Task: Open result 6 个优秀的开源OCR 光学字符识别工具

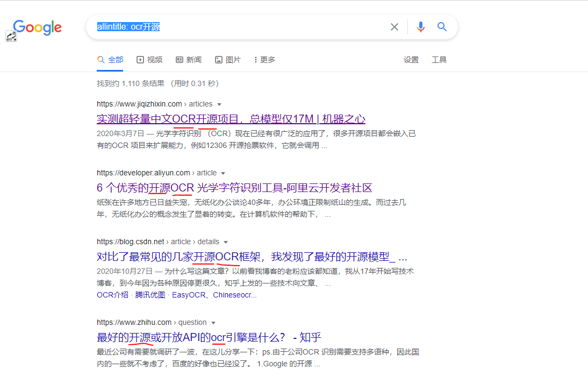Action: tap(234, 188)
